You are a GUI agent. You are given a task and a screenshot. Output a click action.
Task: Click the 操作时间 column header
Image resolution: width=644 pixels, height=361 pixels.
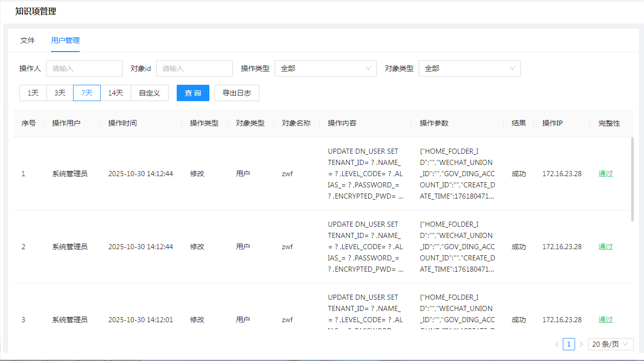(123, 123)
